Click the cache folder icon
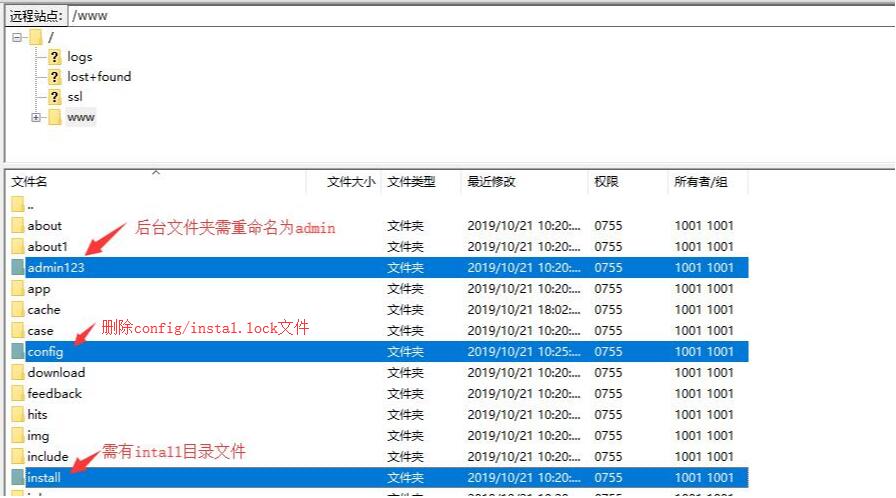Viewport: 896px width, 498px height. [18, 310]
